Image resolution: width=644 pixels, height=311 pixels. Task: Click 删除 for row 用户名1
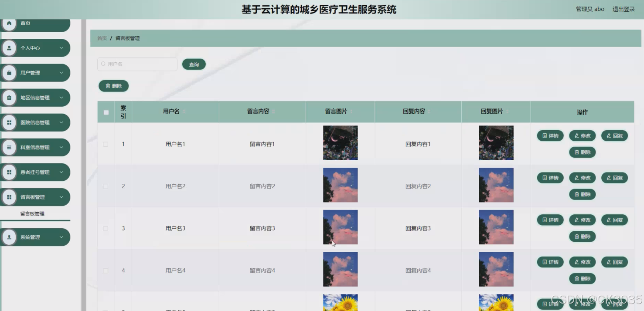583,152
